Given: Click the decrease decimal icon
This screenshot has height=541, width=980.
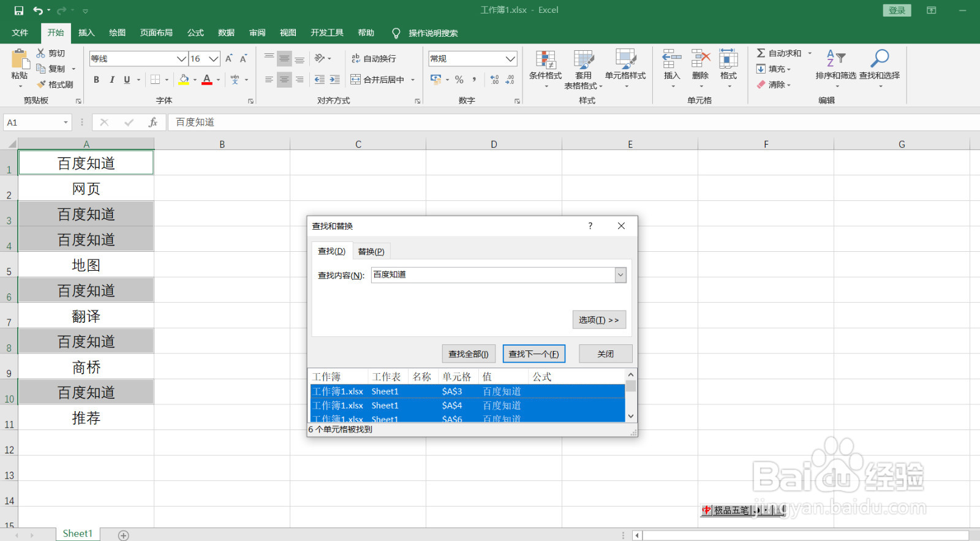Looking at the screenshot, I should click(510, 80).
